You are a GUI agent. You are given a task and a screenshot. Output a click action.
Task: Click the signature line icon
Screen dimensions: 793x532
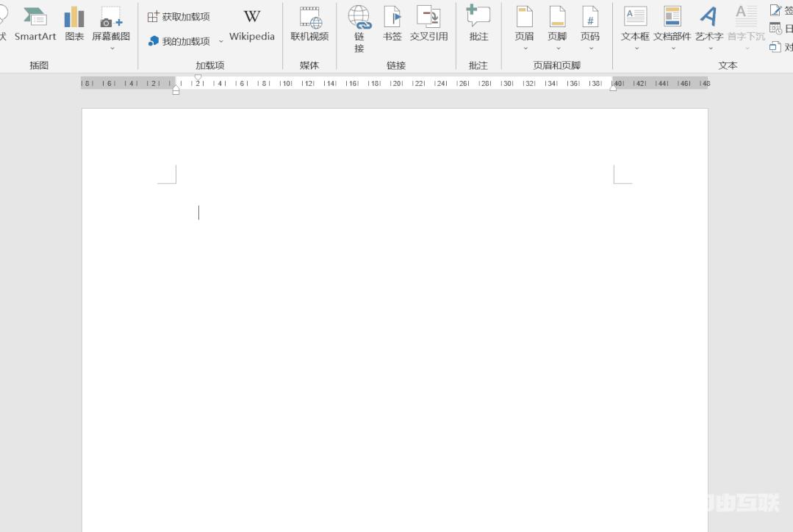click(775, 10)
